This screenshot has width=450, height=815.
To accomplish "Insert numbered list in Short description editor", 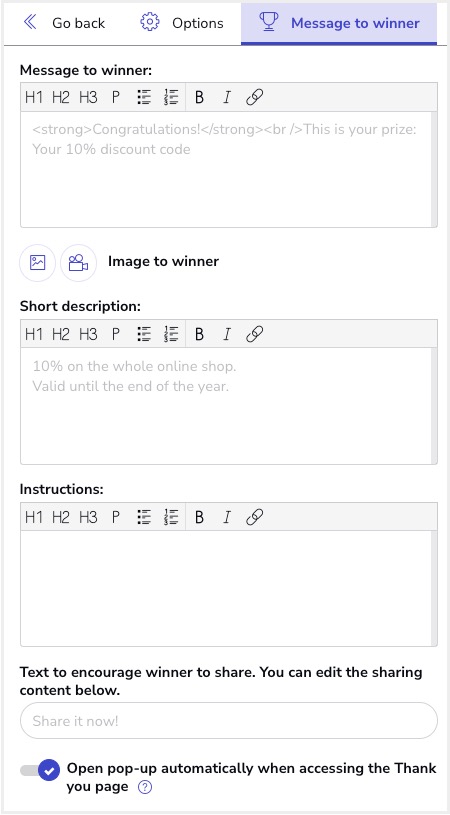I will (171, 334).
